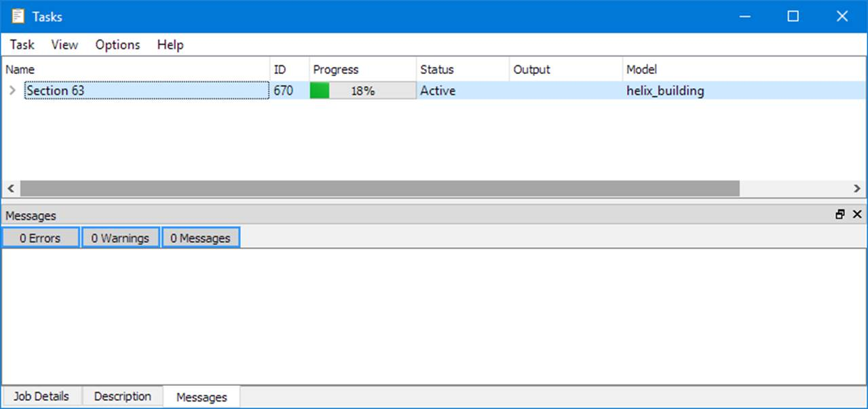Sort tasks by ID column header
868x409 pixels.
click(290, 69)
